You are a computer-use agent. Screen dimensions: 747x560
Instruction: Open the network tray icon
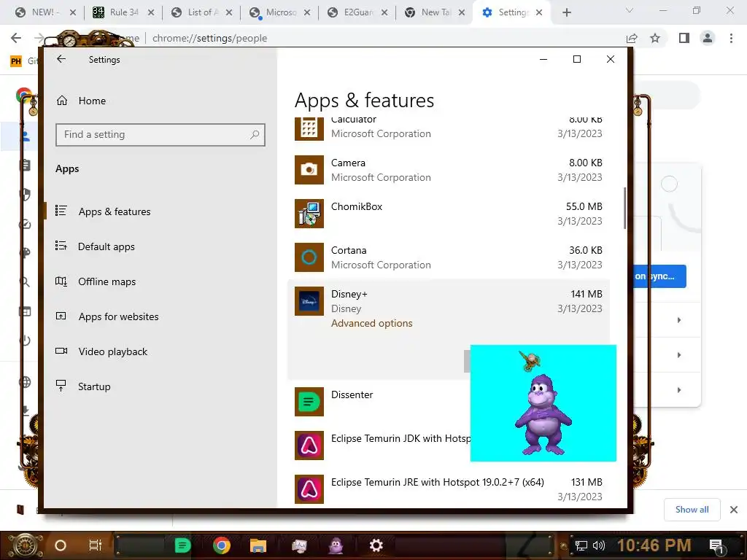[581, 545]
